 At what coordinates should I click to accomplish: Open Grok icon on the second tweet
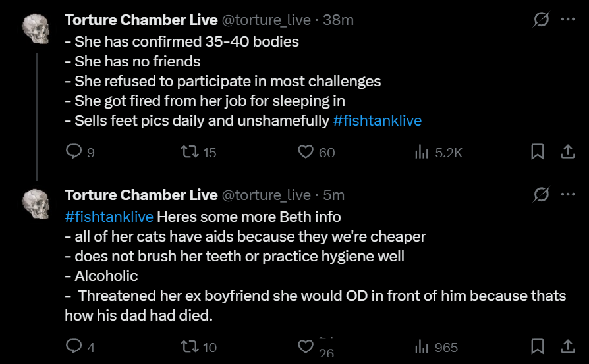[x=542, y=195]
